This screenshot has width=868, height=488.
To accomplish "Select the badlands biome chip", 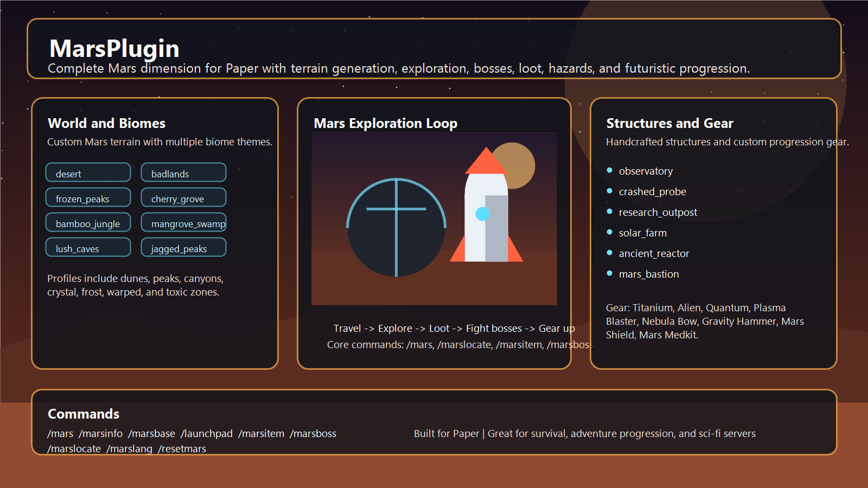I will coord(184,172).
